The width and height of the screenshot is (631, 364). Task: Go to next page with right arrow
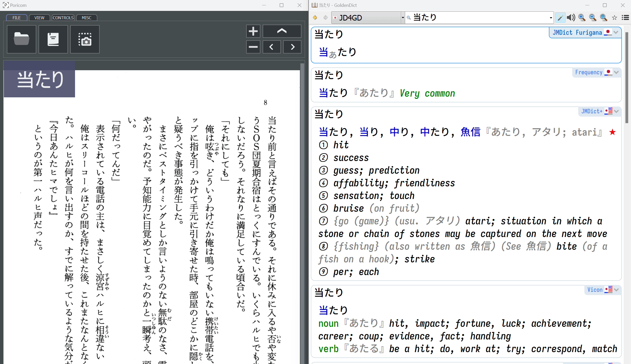coord(292,47)
